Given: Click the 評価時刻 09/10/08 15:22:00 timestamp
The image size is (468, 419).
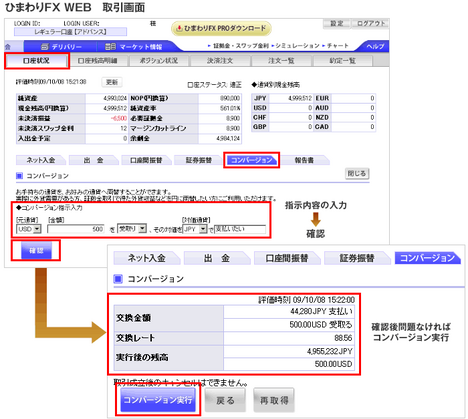Looking at the screenshot, I should coord(306,300).
